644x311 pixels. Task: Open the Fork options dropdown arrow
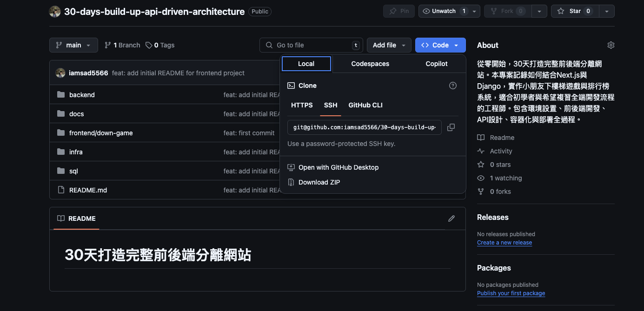[539, 11]
